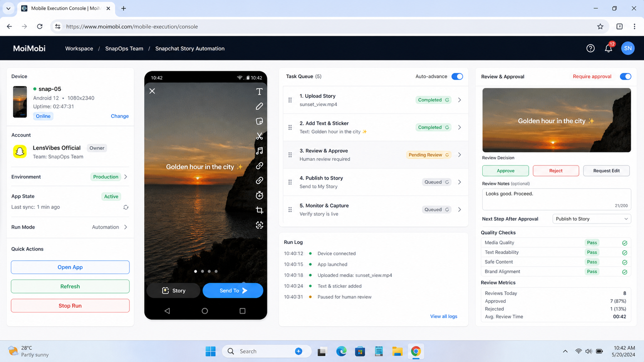Viewport: 644px width, 362px height.
Task: Open notifications bell with 12 badge
Action: click(609, 48)
